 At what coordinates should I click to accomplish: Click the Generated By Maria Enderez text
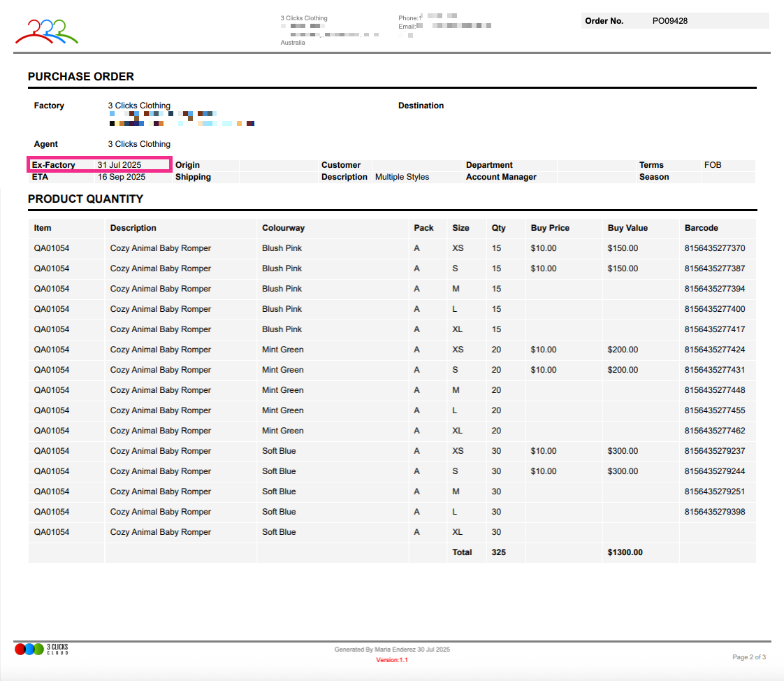[x=392, y=650]
